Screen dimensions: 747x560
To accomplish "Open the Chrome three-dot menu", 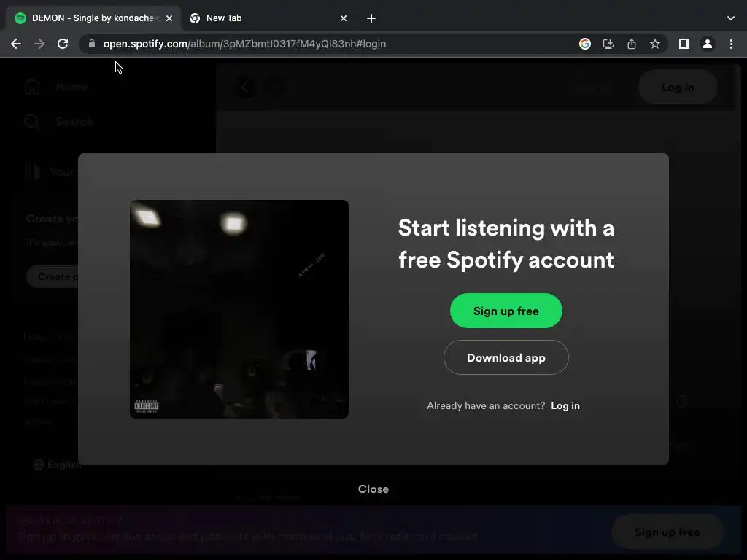I will (x=731, y=44).
